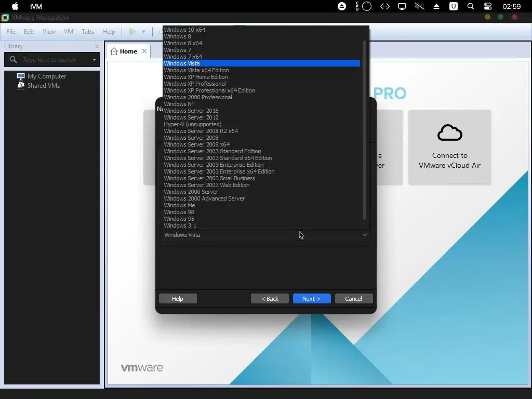Choose Windows XP Professional x64 Edition
The width and height of the screenshot is (532, 399).
pyautogui.click(x=262, y=90)
